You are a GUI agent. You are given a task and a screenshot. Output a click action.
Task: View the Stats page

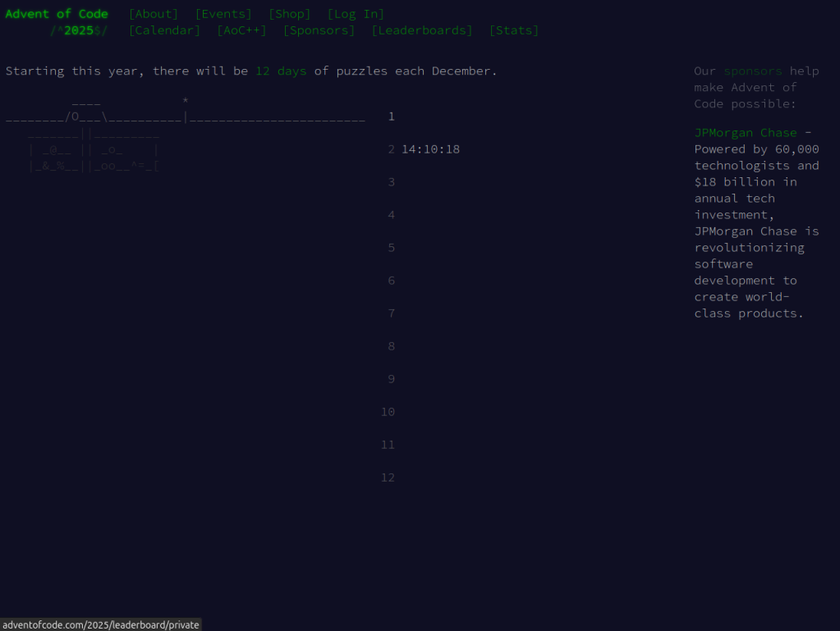514,30
